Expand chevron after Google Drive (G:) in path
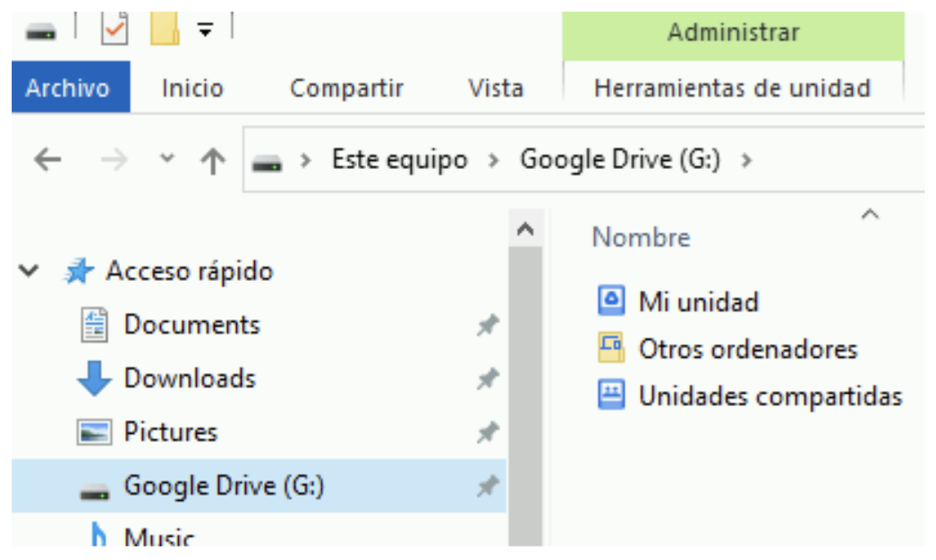Viewport: 936px width, 560px height. pyautogui.click(x=747, y=161)
